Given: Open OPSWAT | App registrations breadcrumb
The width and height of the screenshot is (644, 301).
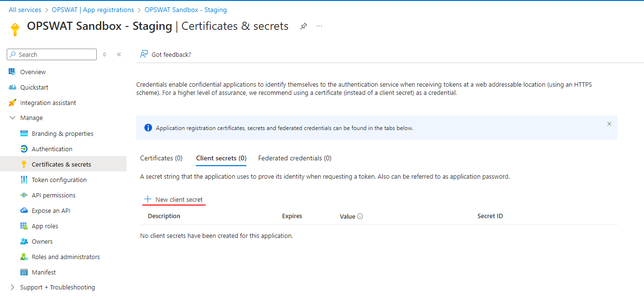Looking at the screenshot, I should click(x=93, y=10).
